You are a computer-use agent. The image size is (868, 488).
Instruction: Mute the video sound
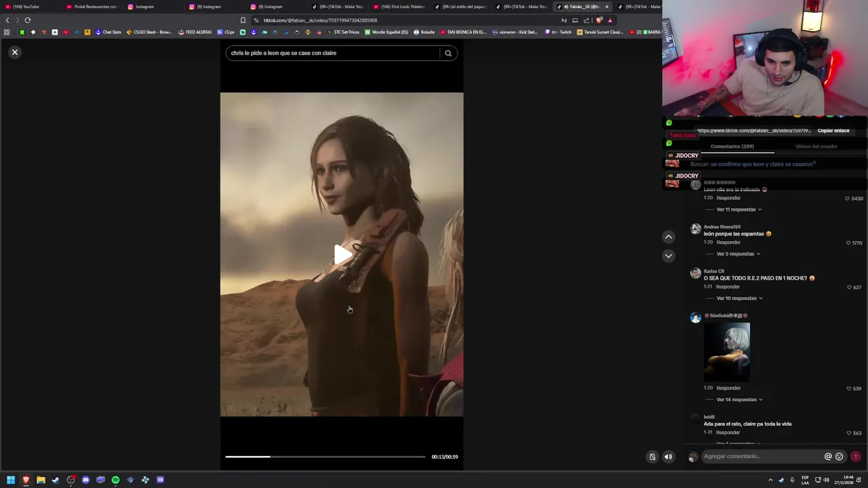pyautogui.click(x=668, y=457)
